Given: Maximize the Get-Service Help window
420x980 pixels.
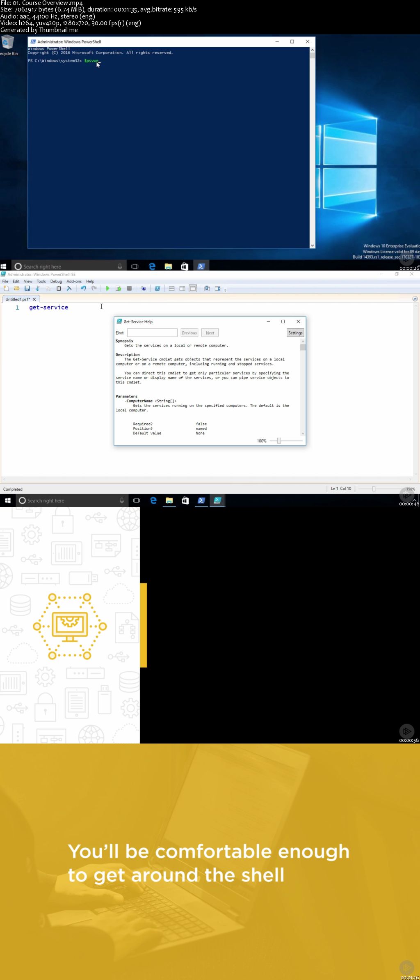Looking at the screenshot, I should [283, 321].
